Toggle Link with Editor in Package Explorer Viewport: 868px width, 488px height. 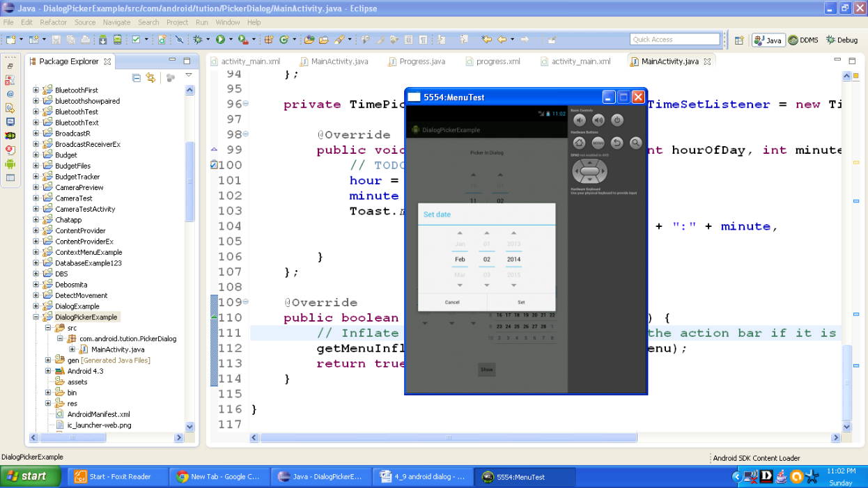click(x=150, y=77)
